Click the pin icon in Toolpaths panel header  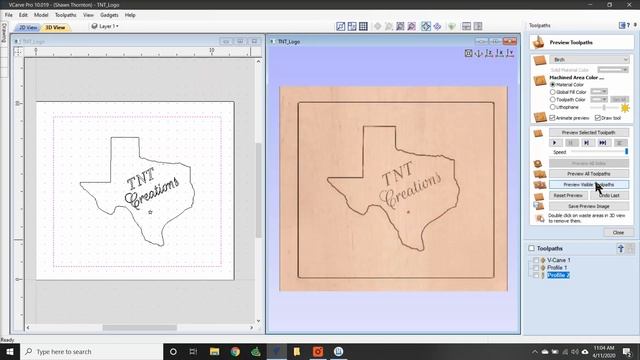click(x=635, y=25)
